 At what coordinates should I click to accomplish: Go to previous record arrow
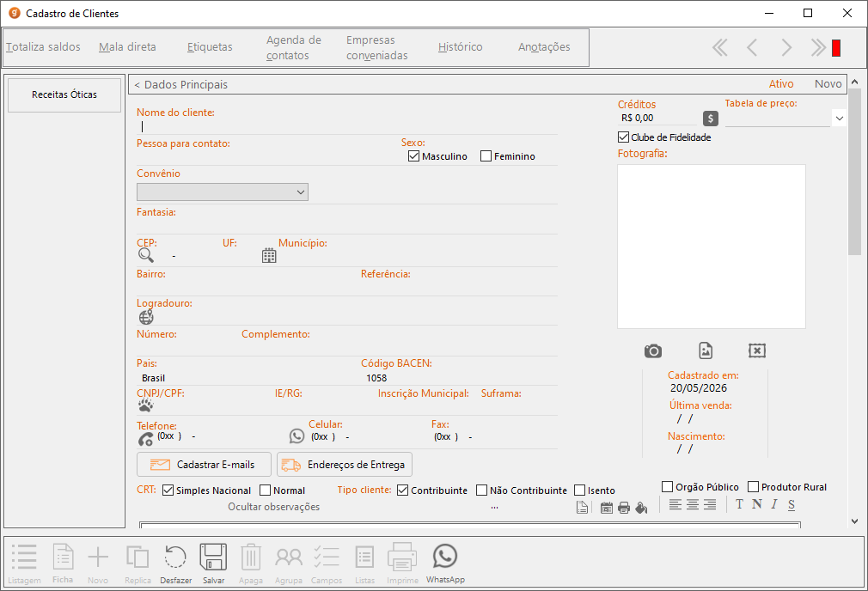[752, 47]
